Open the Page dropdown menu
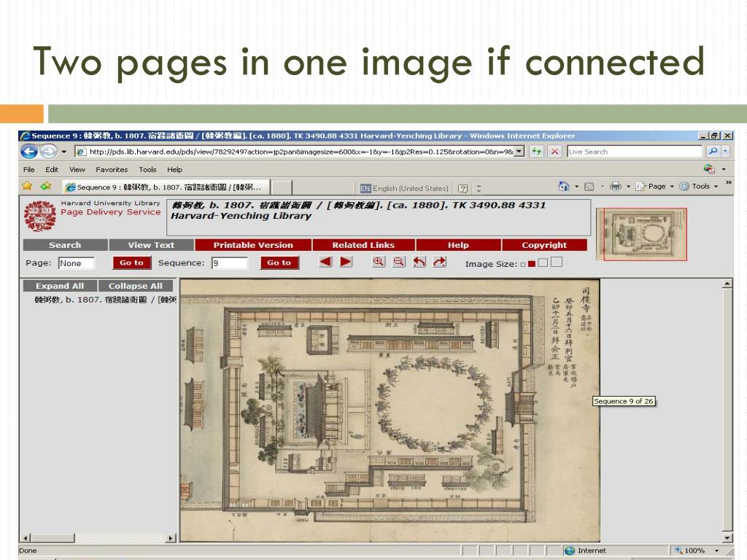The image size is (747, 560). coord(654,186)
